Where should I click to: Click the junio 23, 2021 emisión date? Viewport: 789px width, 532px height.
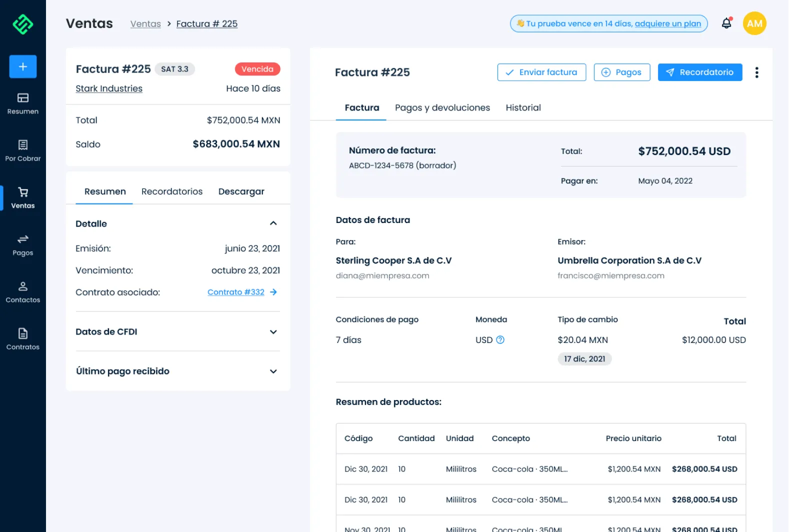tap(252, 248)
